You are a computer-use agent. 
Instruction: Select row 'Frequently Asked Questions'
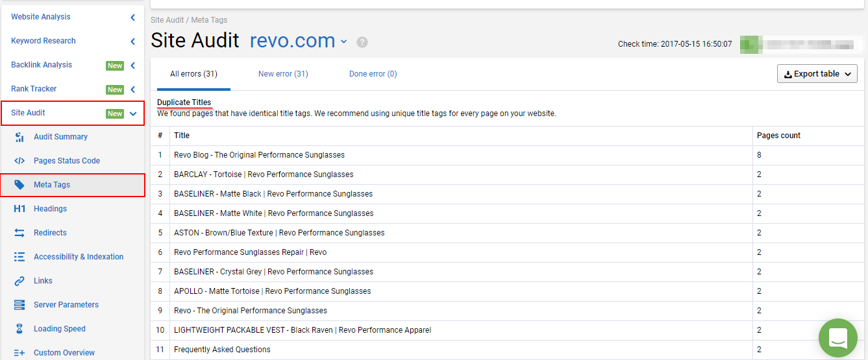(222, 350)
